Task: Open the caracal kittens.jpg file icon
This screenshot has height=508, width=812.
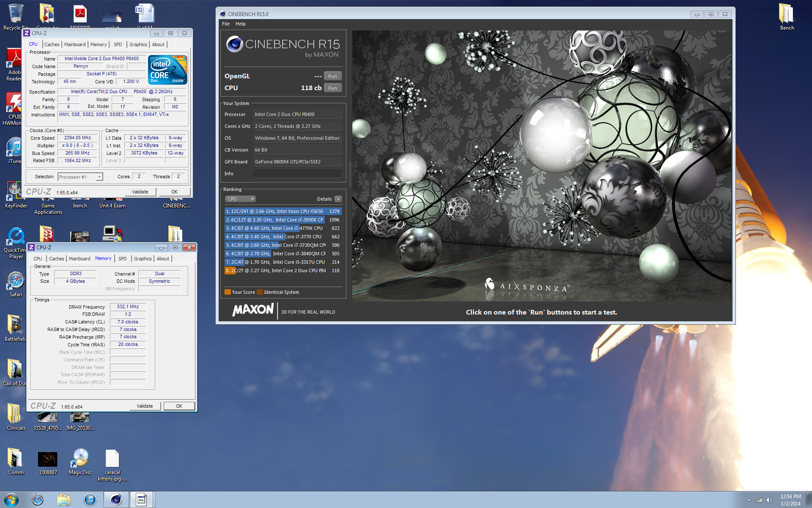Action: tap(112, 465)
